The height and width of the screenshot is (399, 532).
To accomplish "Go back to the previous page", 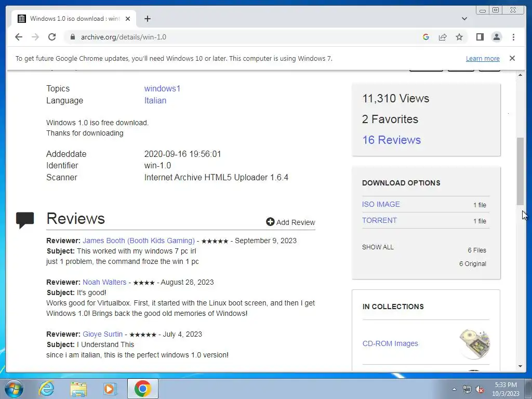I will (x=19, y=37).
